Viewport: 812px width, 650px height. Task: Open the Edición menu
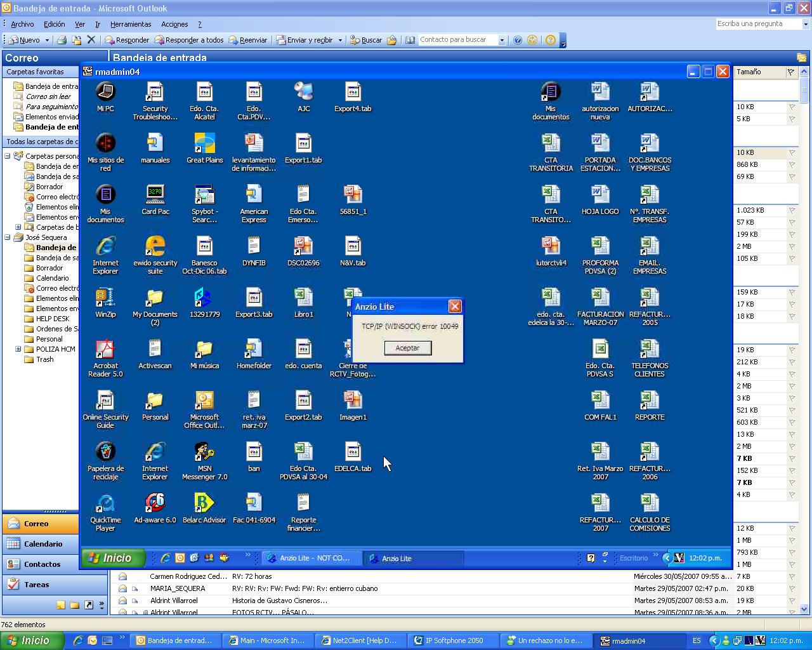pos(55,24)
